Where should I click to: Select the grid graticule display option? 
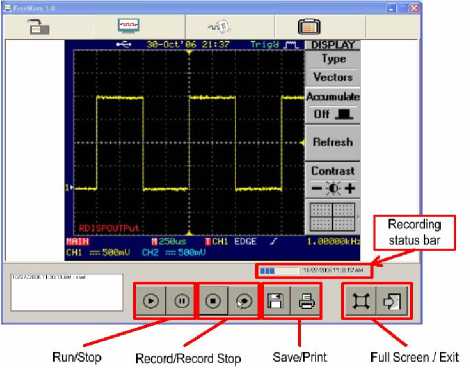[333, 217]
